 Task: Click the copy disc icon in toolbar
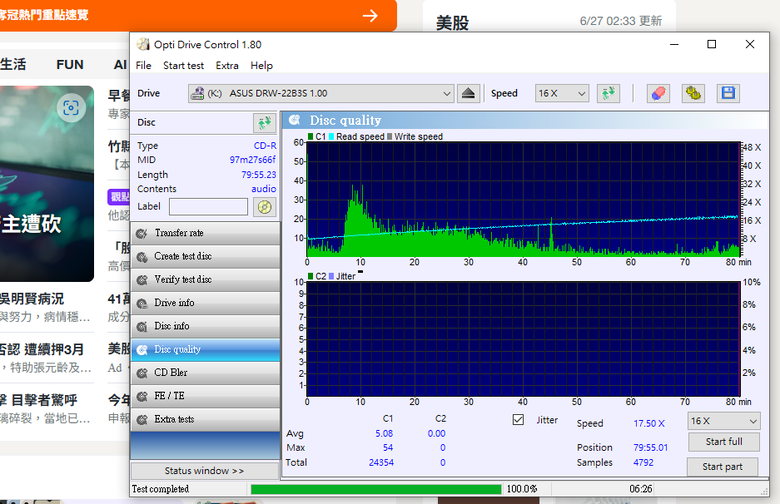pyautogui.click(x=693, y=93)
